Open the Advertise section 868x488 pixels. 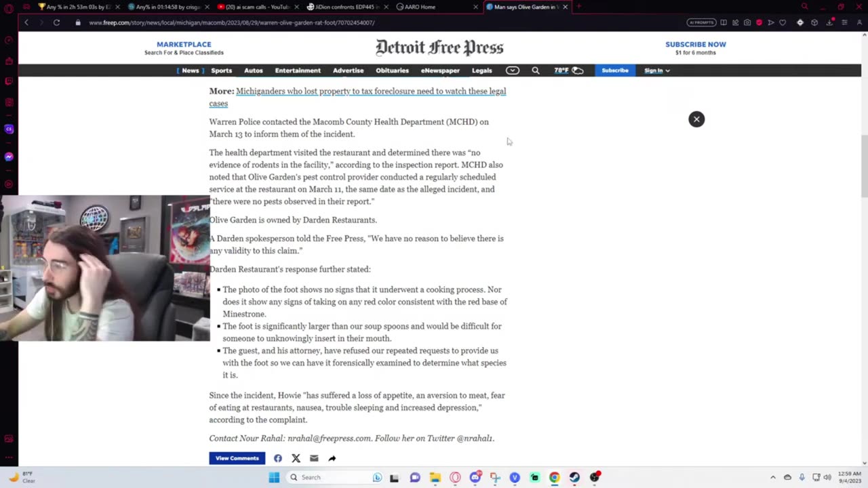click(348, 70)
